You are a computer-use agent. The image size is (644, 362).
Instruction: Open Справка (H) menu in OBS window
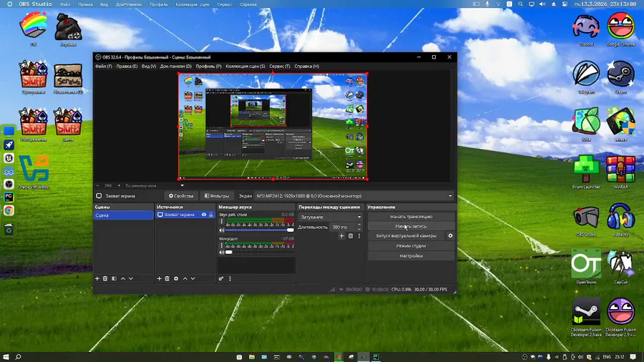coord(307,66)
